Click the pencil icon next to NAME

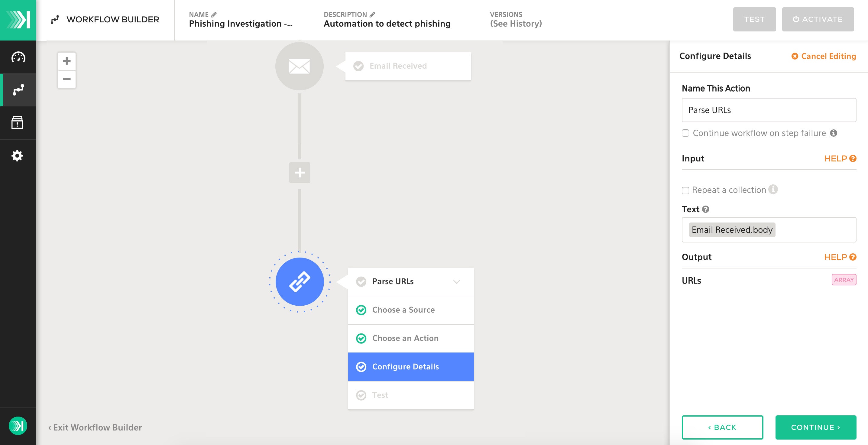[214, 15]
